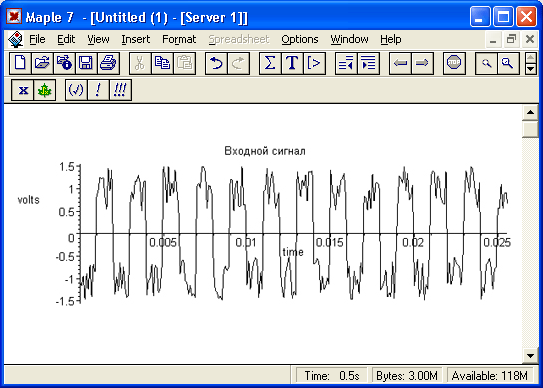Print the worksheet using the printer icon

(x=108, y=63)
